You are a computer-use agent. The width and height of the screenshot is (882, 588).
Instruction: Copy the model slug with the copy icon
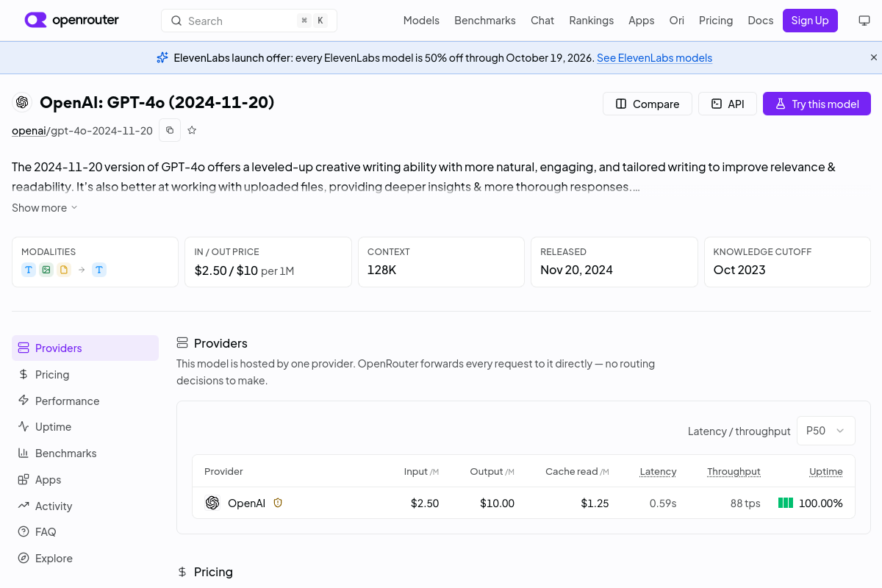(170, 130)
